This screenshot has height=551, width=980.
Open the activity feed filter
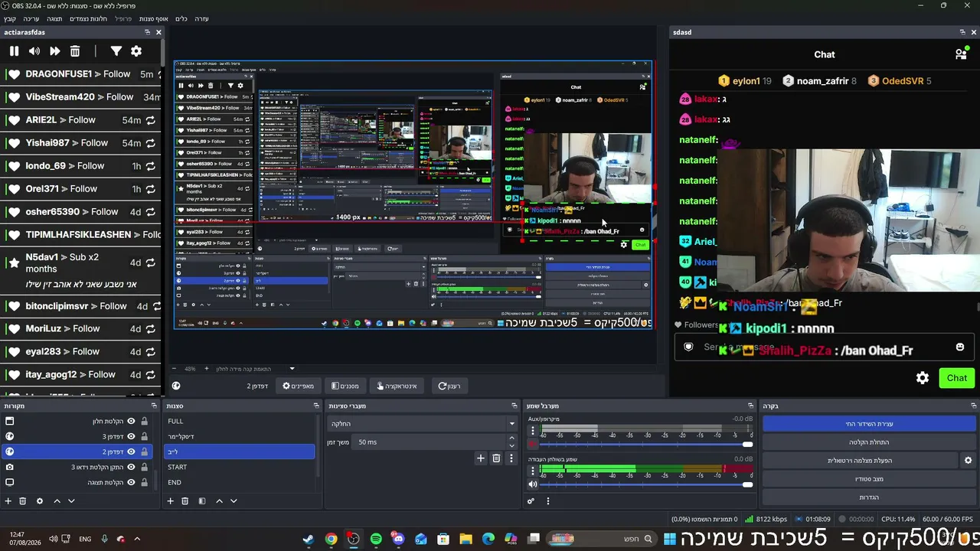pos(116,51)
